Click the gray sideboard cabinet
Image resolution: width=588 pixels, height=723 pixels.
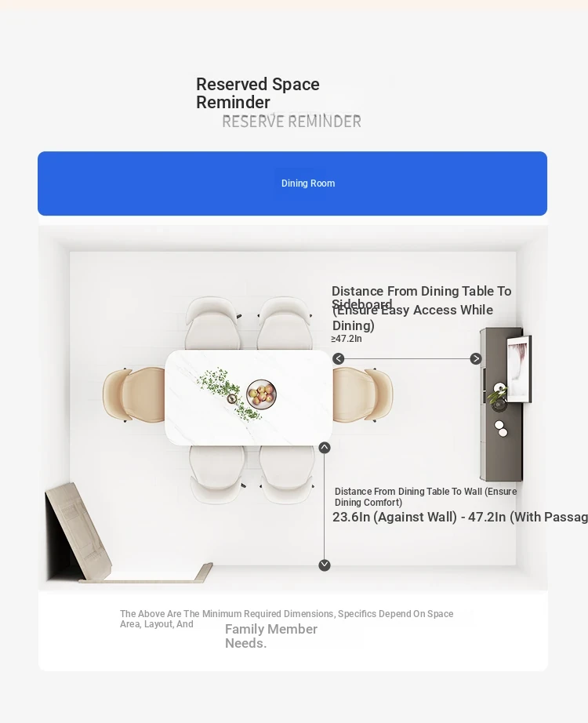[501, 405]
